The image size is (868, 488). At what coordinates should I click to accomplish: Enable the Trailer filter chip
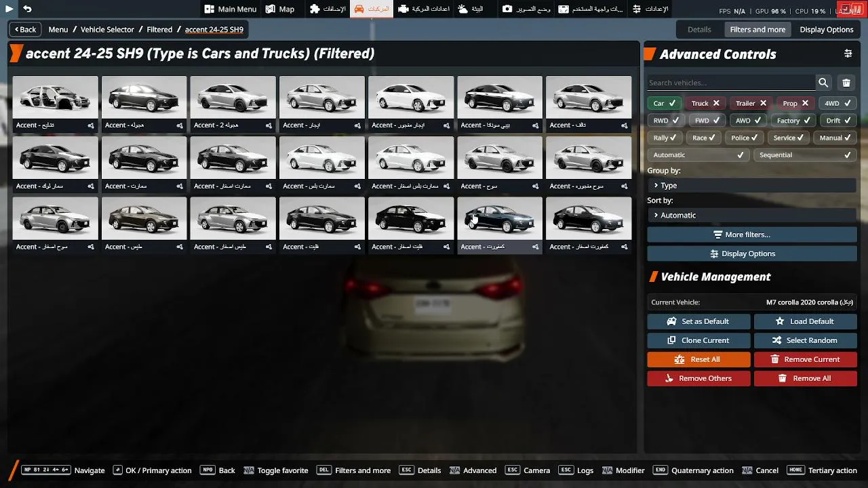click(x=751, y=103)
